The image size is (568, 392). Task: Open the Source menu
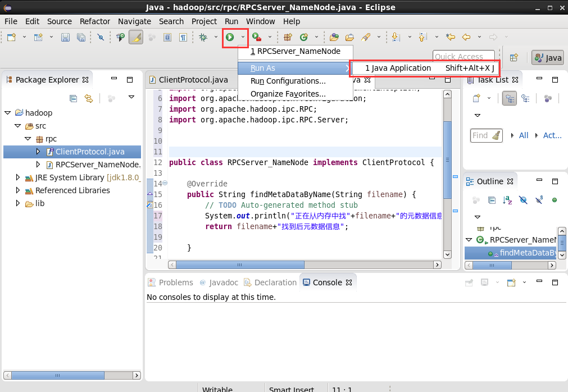tap(60, 21)
